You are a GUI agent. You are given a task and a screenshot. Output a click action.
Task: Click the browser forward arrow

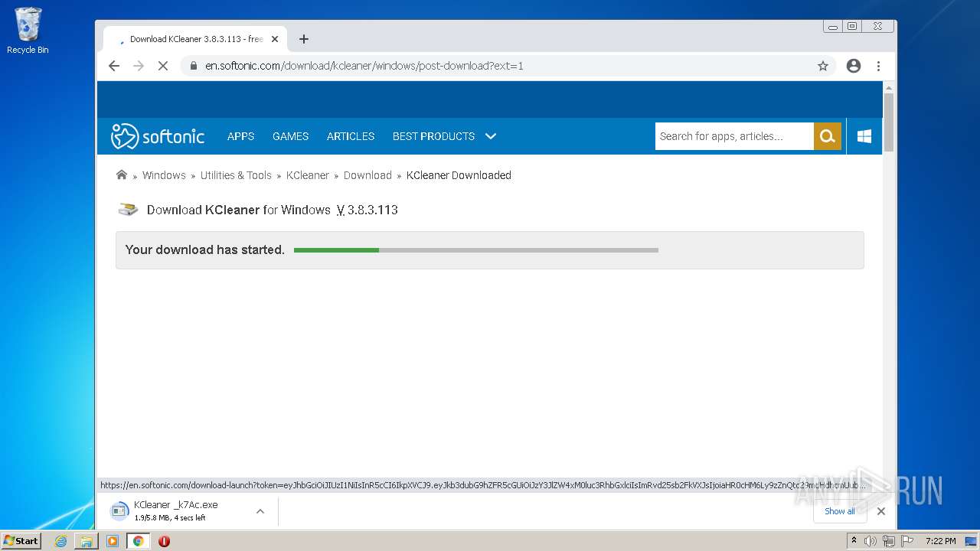[139, 66]
